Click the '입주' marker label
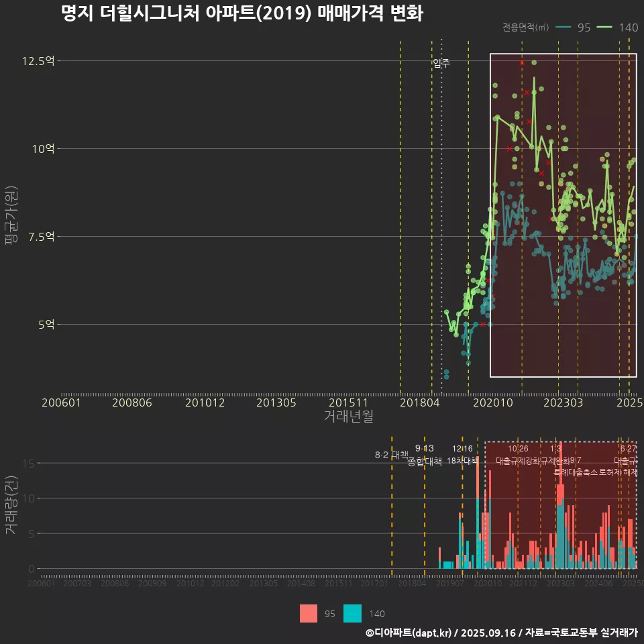This screenshot has height=644, width=644. click(x=441, y=63)
